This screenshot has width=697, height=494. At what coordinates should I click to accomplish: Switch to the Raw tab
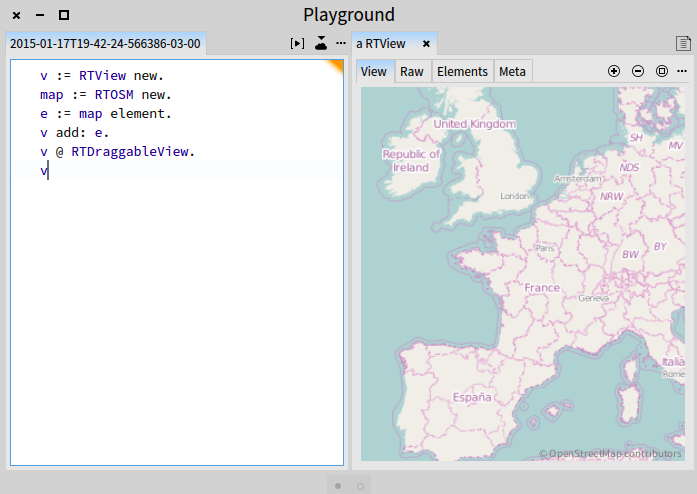(411, 72)
